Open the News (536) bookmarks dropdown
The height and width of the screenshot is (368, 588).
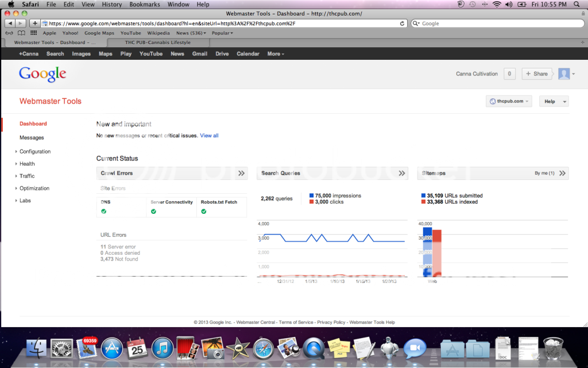pyautogui.click(x=191, y=33)
